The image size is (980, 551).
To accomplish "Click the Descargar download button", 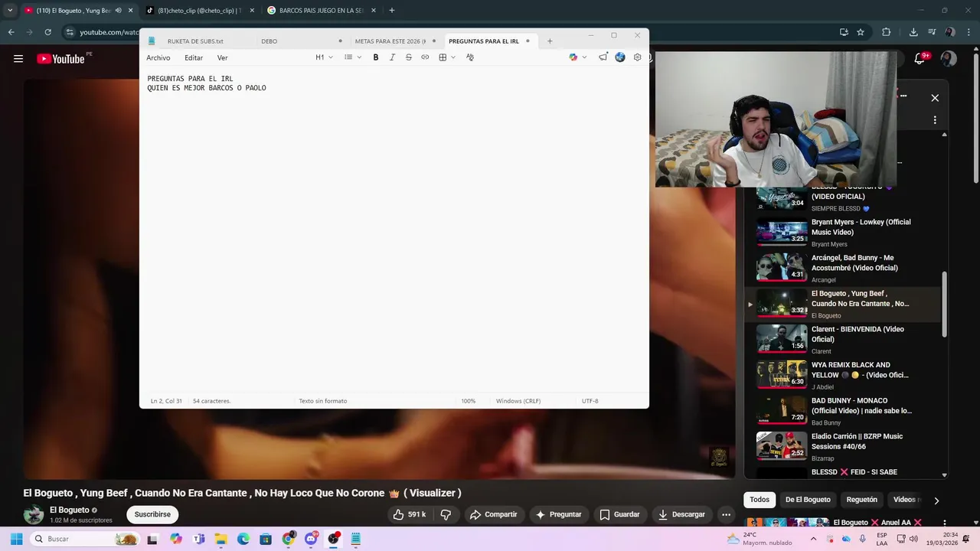I will pyautogui.click(x=681, y=514).
